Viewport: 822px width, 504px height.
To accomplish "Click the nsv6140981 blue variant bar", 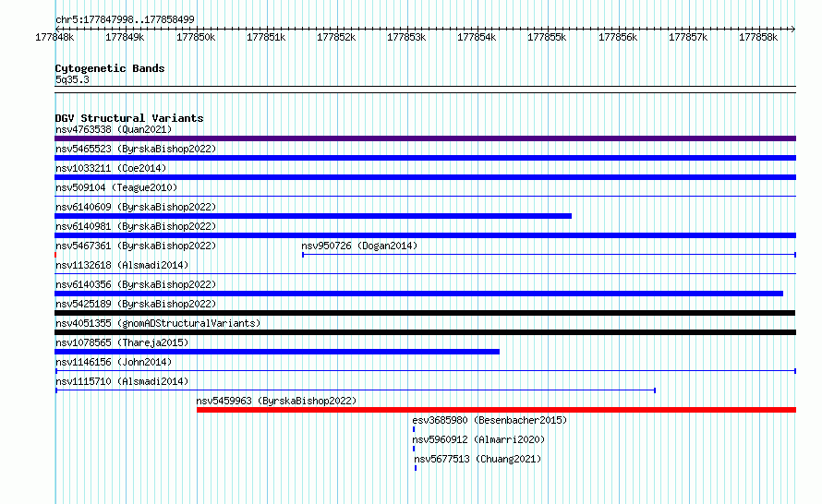I will (x=425, y=235).
